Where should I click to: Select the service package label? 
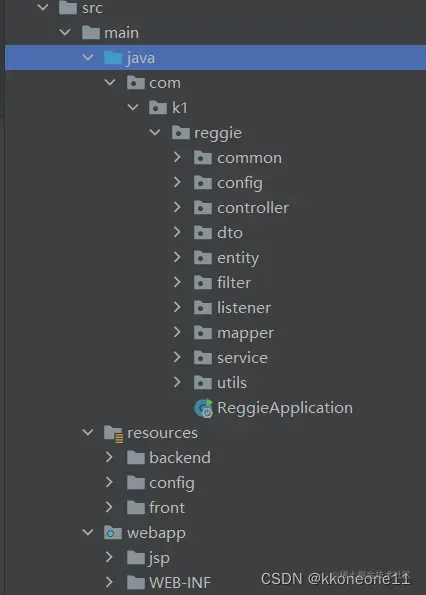coord(242,358)
